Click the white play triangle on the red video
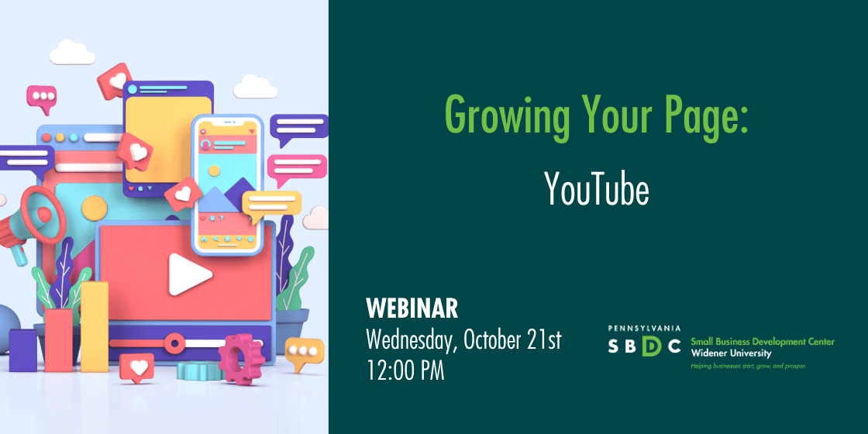The image size is (868, 434). coord(189,274)
